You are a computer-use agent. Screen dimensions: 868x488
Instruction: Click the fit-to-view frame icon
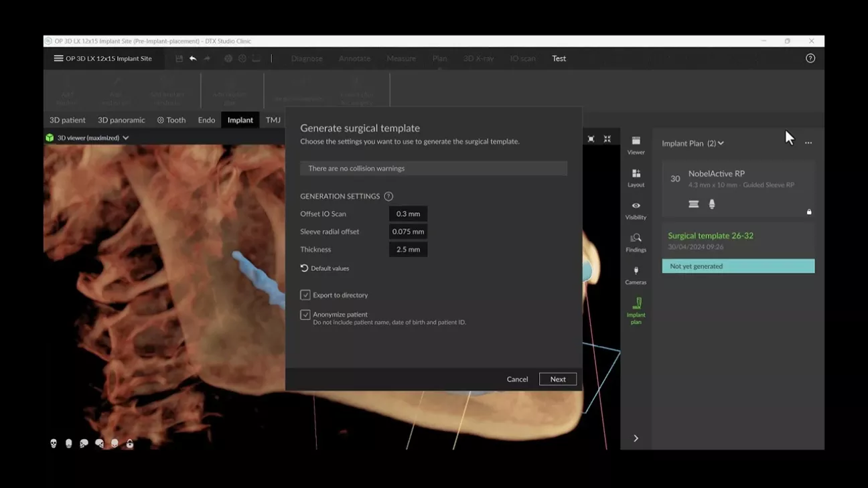(x=591, y=139)
